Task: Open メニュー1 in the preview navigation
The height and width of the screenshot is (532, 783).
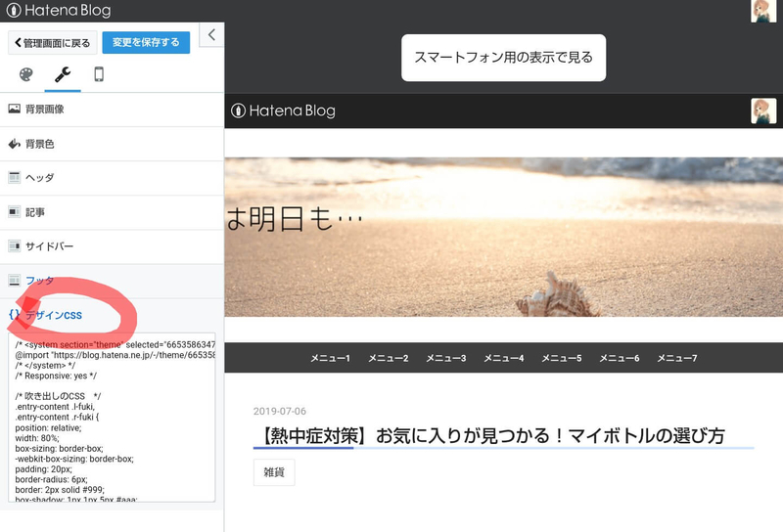Action: 331,358
